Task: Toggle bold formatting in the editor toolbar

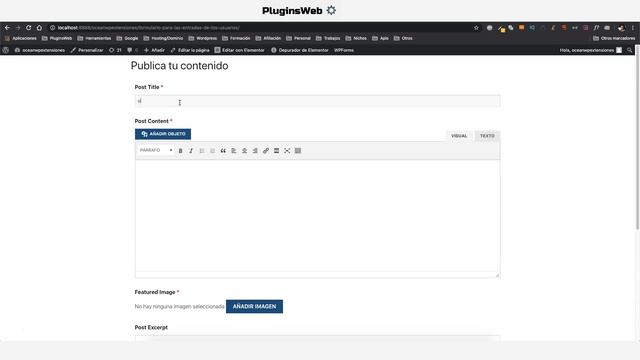Action: [x=180, y=151]
